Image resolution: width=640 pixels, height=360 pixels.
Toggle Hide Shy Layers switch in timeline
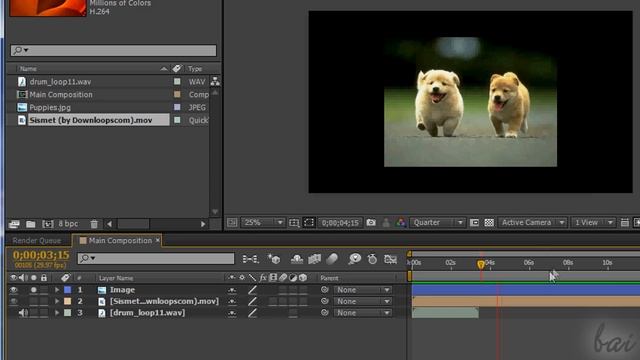tap(297, 259)
